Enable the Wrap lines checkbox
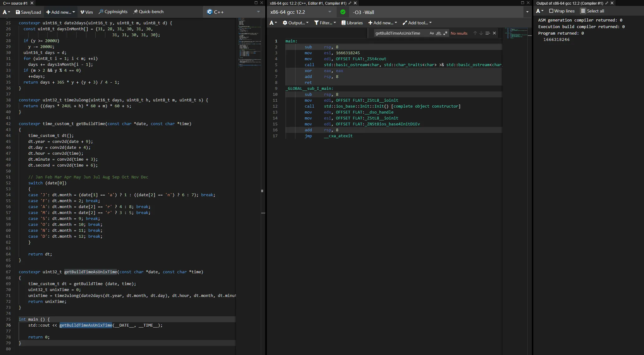Image resolution: width=644 pixels, height=355 pixels. (x=551, y=11)
